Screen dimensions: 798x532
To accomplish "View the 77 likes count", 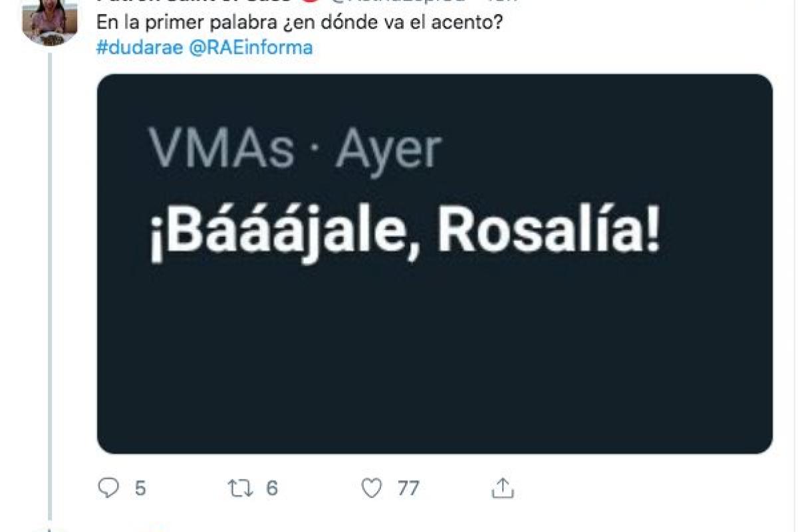I will point(408,489).
